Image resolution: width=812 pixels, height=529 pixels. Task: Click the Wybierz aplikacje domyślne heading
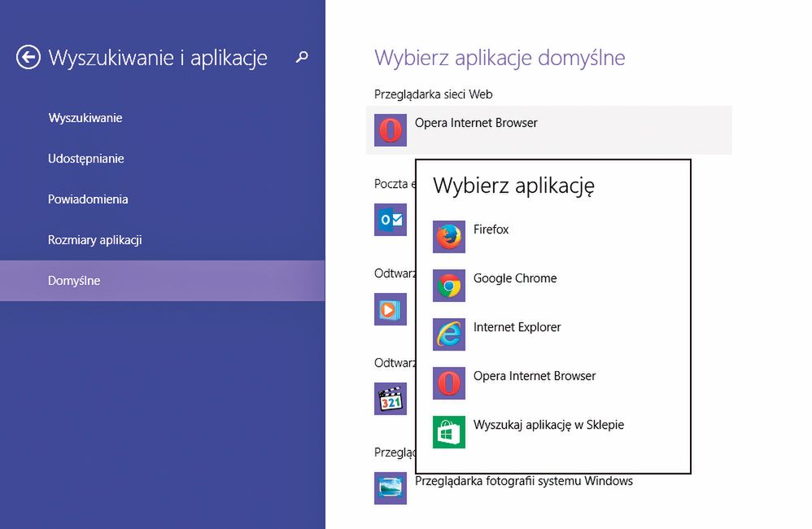point(500,58)
